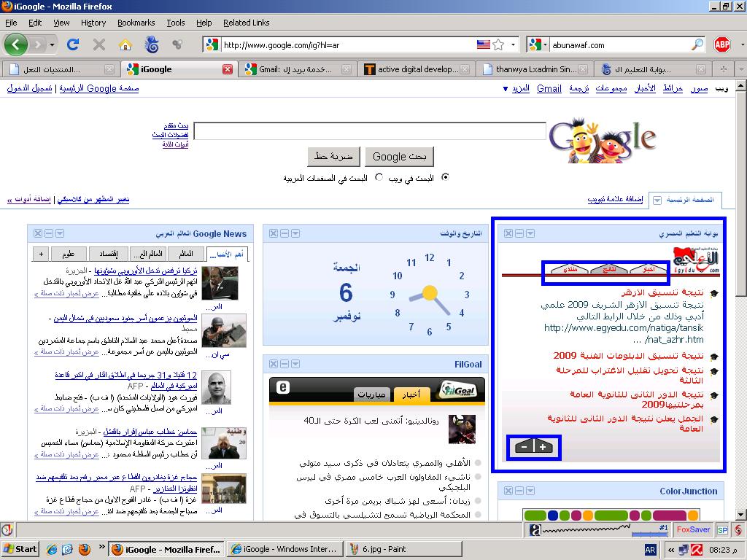Click the AR language indicator in the taskbar
This screenshot has width=747, height=560.
(x=650, y=550)
